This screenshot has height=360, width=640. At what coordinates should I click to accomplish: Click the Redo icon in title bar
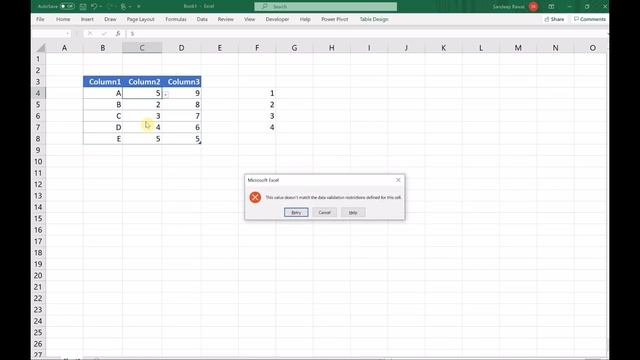pos(110,7)
